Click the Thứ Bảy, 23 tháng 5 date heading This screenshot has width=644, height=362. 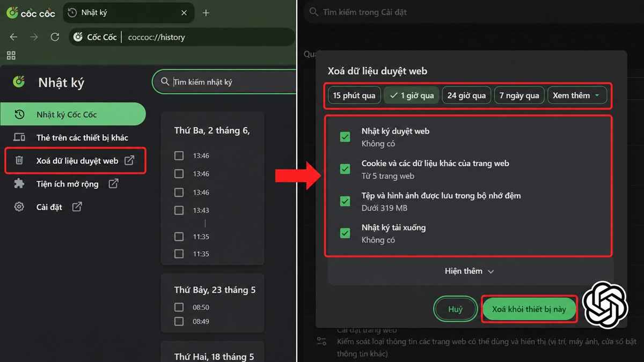click(x=215, y=290)
